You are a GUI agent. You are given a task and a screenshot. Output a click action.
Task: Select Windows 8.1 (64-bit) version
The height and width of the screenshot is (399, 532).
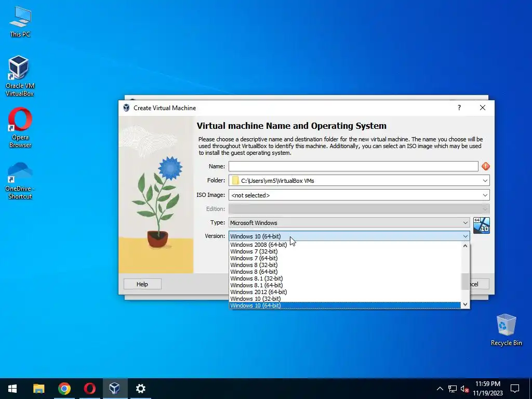point(345,285)
